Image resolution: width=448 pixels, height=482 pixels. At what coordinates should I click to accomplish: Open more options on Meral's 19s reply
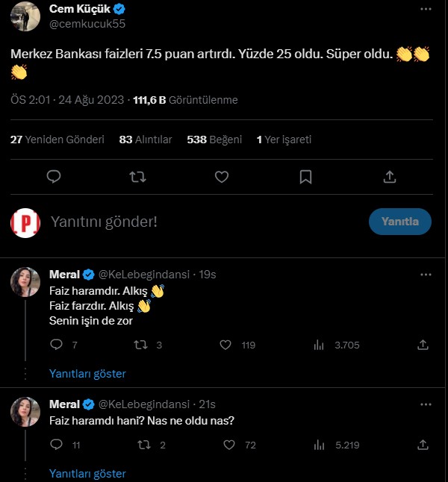coord(426,275)
